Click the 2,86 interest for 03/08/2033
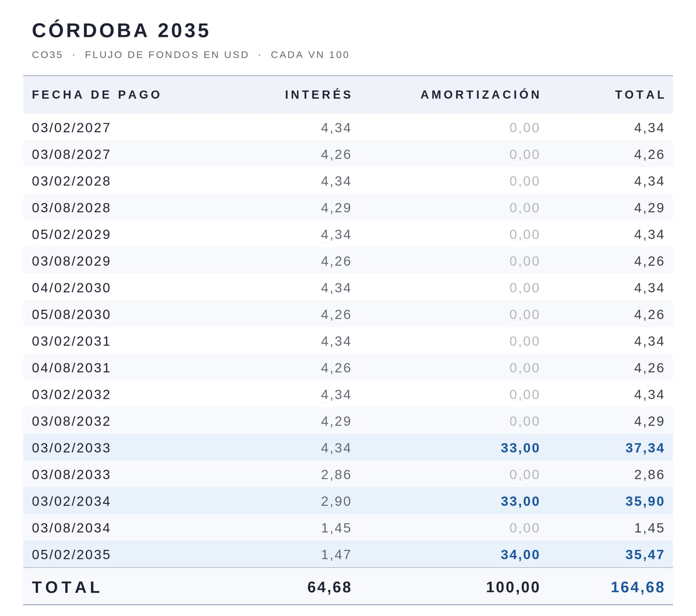Viewport: 696px width, 616px height. pos(336,475)
